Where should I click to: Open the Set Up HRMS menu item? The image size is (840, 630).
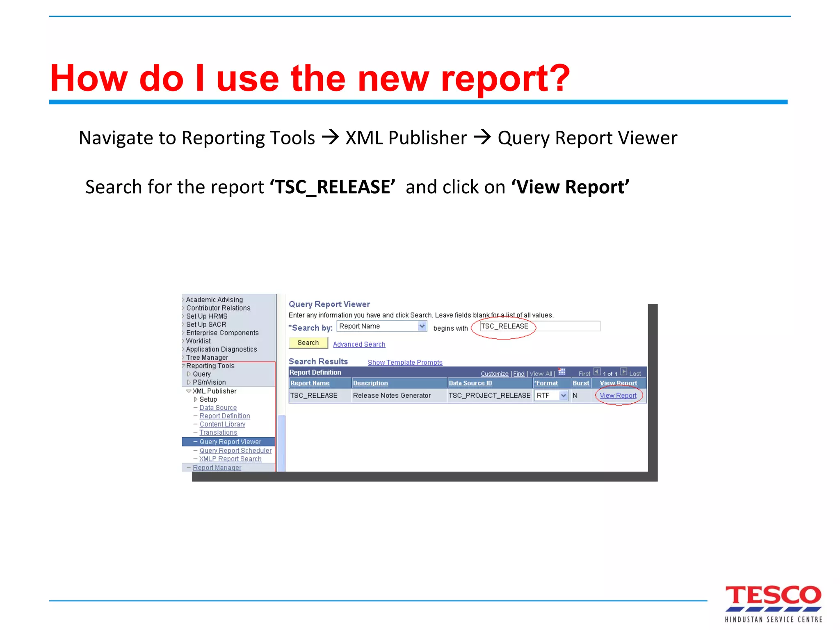tap(207, 316)
